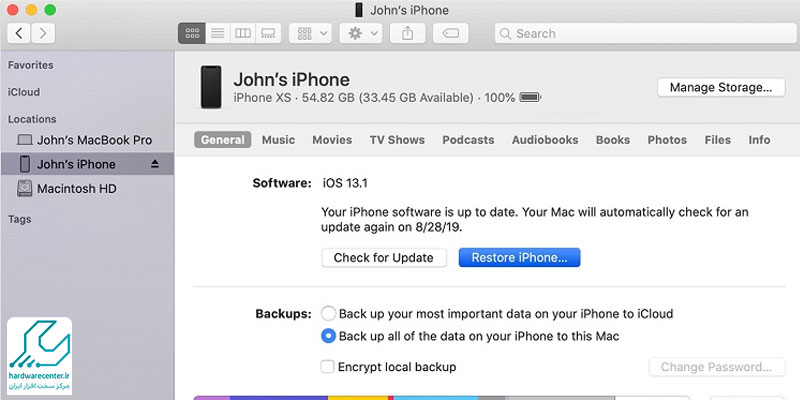This screenshot has height=400, width=800.
Task: Open the Podcasts tab
Action: point(468,140)
